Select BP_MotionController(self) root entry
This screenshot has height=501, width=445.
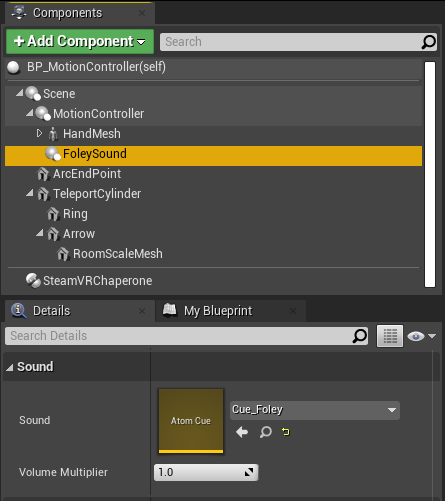point(96,67)
